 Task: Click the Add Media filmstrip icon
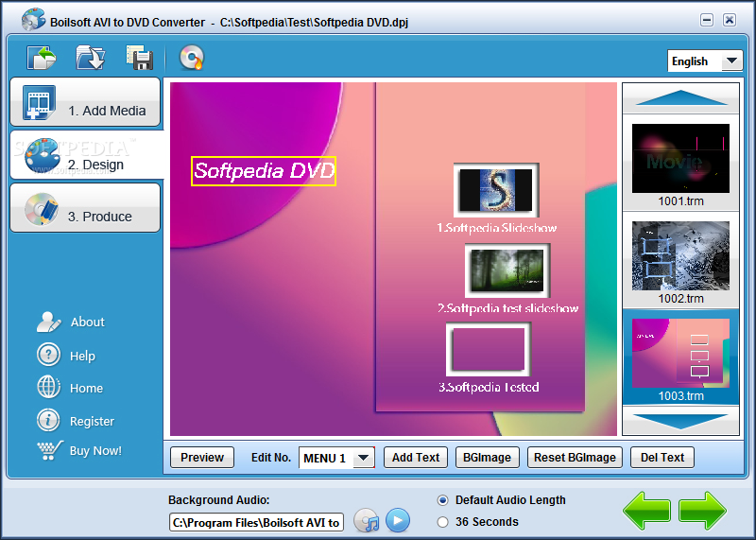coord(40,102)
